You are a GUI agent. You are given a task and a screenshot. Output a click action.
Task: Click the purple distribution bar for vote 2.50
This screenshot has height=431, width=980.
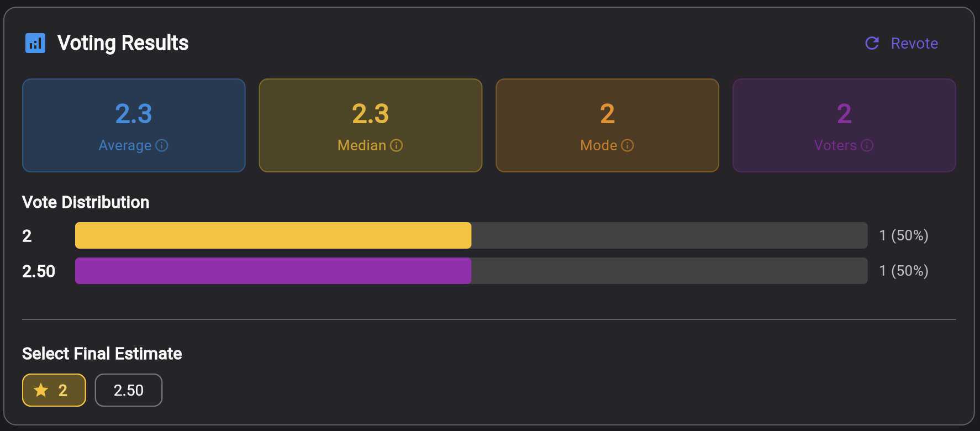pyautogui.click(x=273, y=271)
